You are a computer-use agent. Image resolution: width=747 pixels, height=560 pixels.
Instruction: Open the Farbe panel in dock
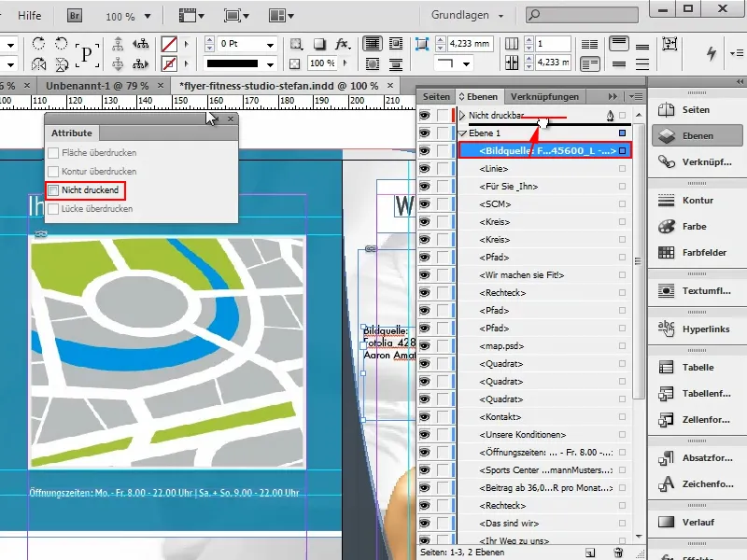[696, 226]
